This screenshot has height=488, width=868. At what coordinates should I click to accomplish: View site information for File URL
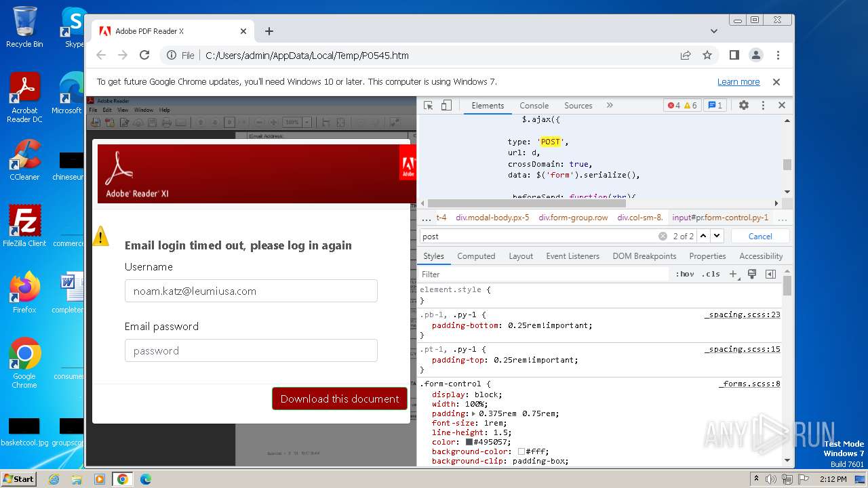181,55
